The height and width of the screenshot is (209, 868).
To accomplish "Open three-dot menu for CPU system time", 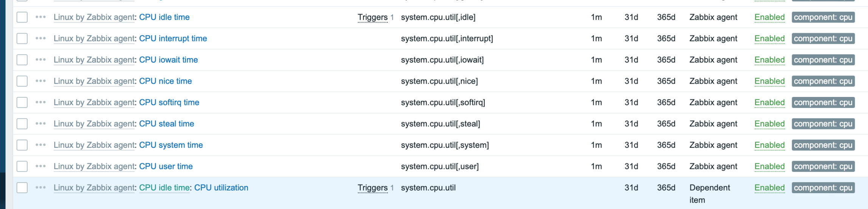I will point(40,145).
